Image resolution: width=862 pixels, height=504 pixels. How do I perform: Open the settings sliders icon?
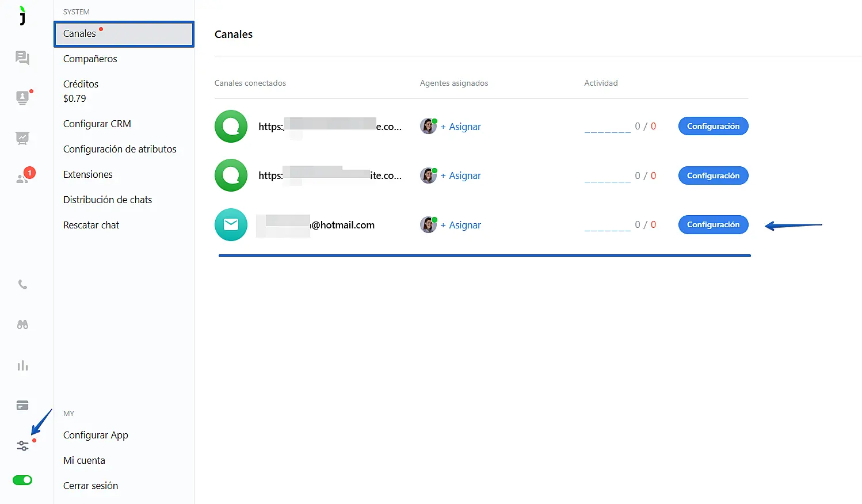click(22, 446)
